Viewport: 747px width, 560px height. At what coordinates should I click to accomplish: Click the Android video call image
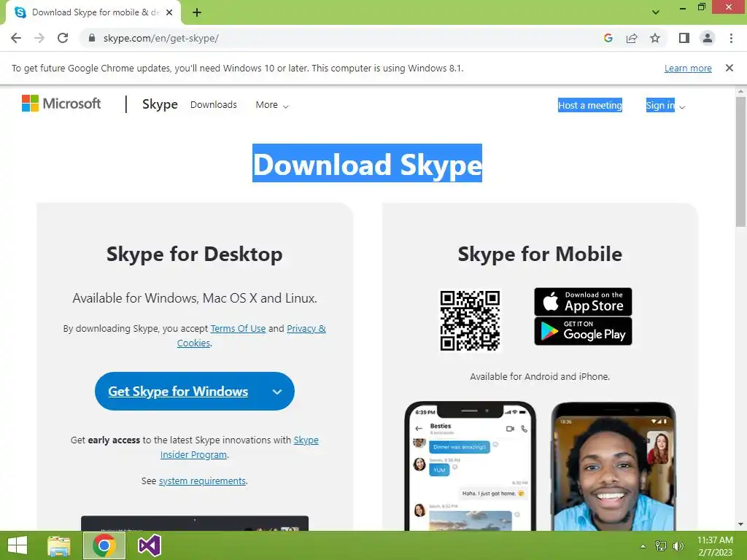pyautogui.click(x=614, y=466)
